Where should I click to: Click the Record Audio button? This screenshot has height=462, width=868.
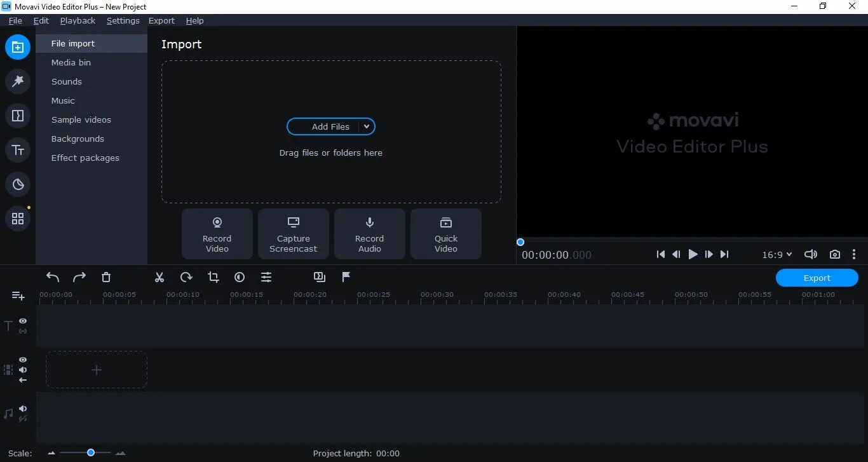370,234
